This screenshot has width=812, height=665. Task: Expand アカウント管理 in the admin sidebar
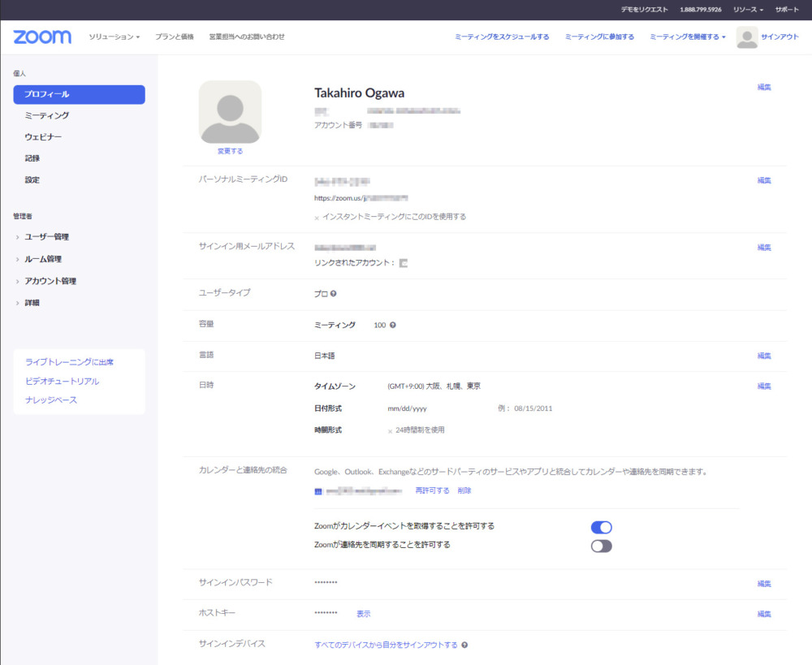(50, 281)
